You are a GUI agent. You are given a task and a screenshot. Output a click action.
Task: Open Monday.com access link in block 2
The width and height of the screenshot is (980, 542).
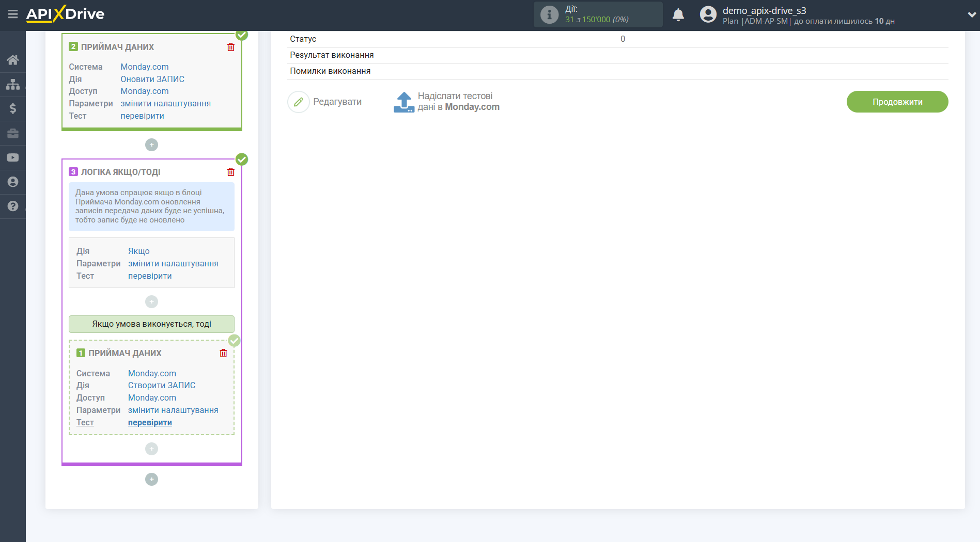point(145,91)
